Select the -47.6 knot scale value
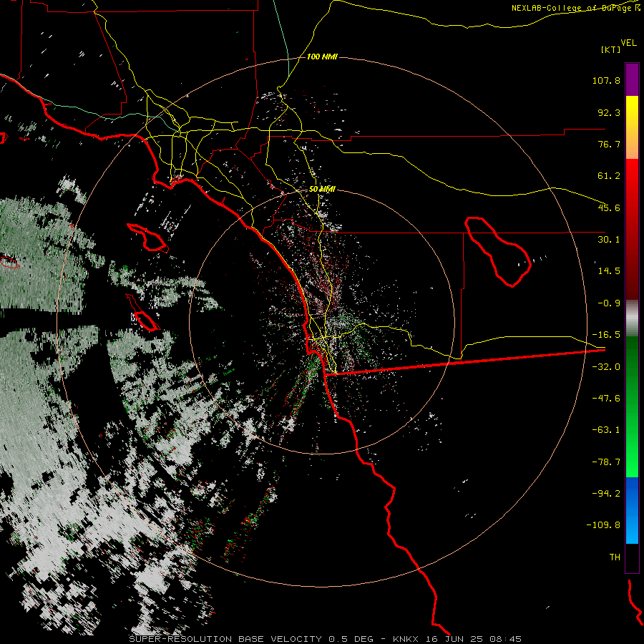 click(606, 399)
